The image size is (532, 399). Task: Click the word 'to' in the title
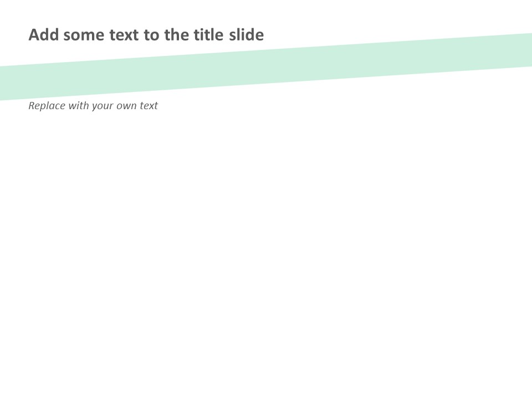point(151,35)
